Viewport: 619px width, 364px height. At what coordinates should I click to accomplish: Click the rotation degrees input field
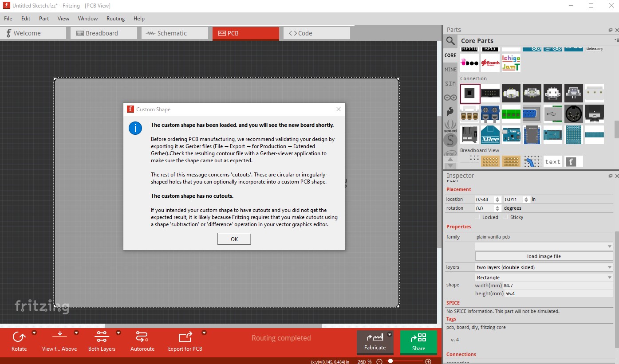pyautogui.click(x=485, y=208)
